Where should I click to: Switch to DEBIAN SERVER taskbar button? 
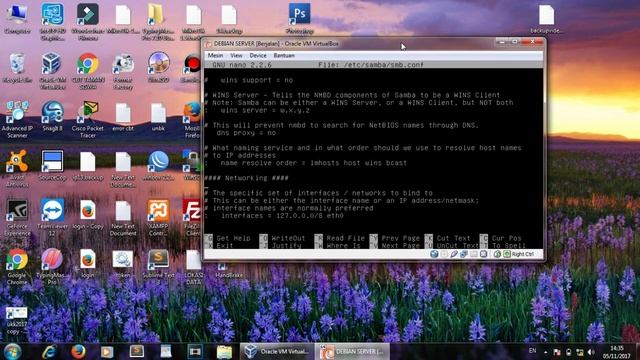pyautogui.click(x=352, y=351)
